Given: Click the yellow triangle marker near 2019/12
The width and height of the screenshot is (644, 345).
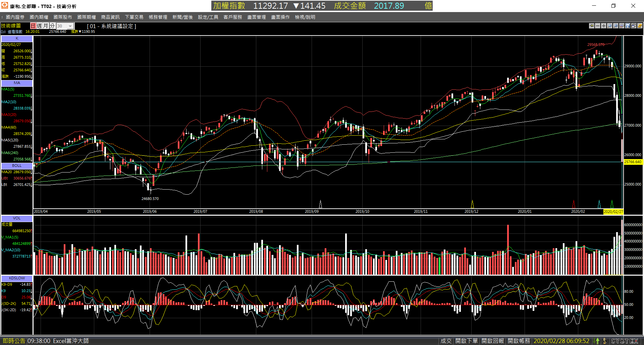Looking at the screenshot, I should coord(472,204).
